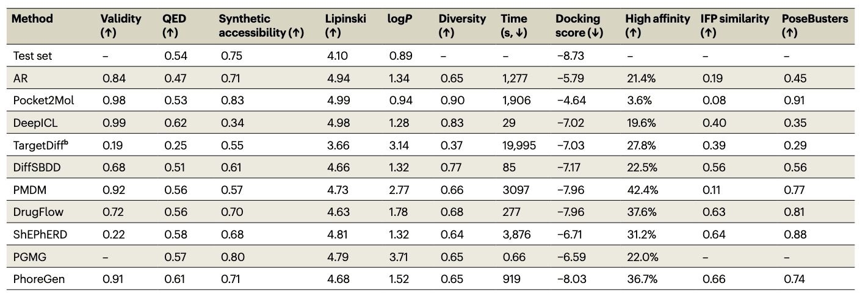The width and height of the screenshot is (868, 294).
Task: Click the Method column header
Action: [32, 19]
